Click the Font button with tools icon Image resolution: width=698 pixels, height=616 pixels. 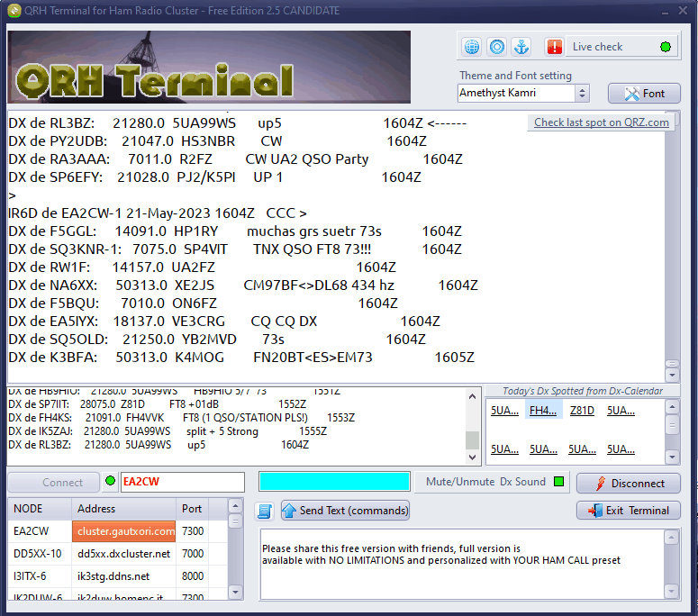pyautogui.click(x=644, y=94)
